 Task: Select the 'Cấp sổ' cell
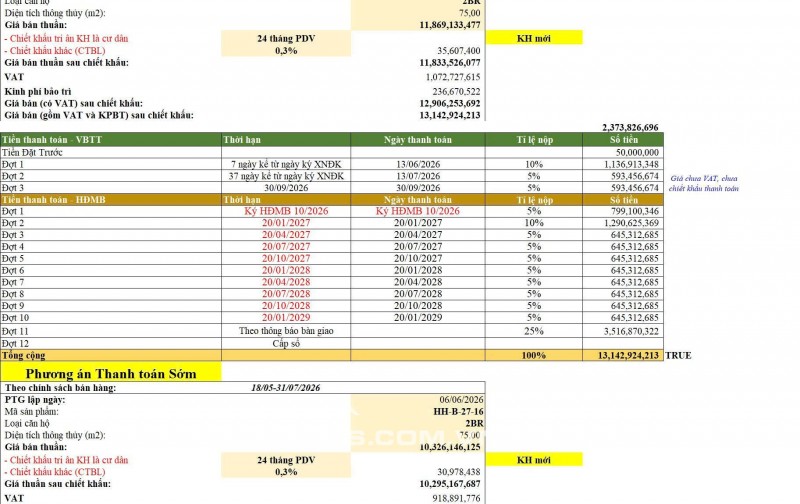(286, 344)
